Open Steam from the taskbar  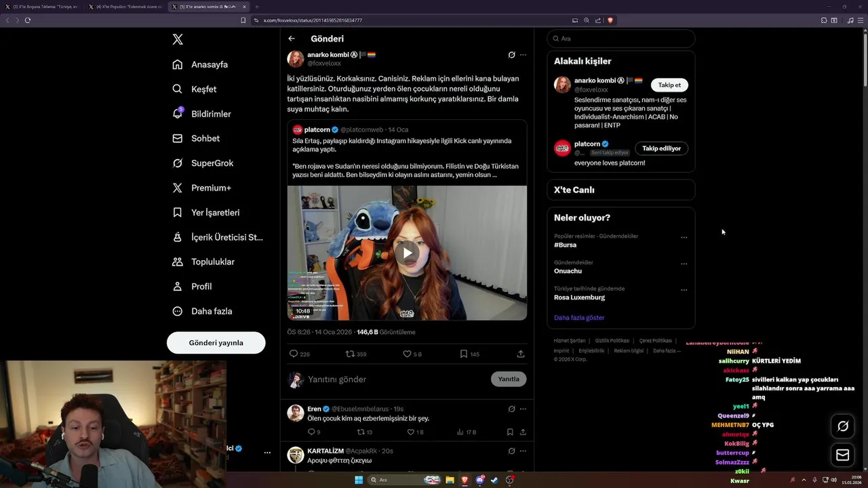click(494, 480)
